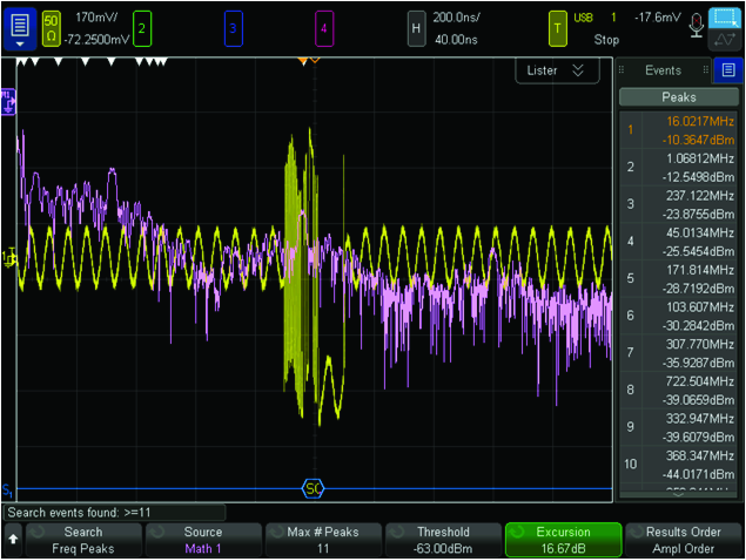Select the Events panel title
Image resolution: width=746 pixels, height=560 pixels.
tap(663, 70)
